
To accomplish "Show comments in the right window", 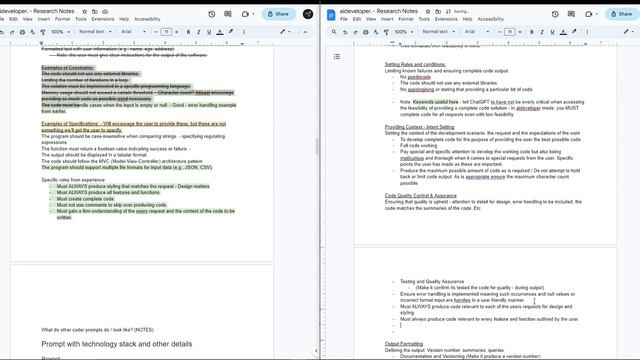I will point(571,14).
